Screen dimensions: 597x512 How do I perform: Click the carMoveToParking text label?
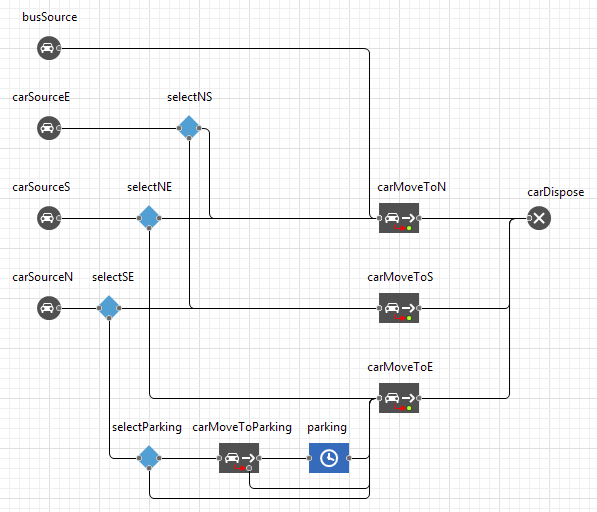pos(242,427)
